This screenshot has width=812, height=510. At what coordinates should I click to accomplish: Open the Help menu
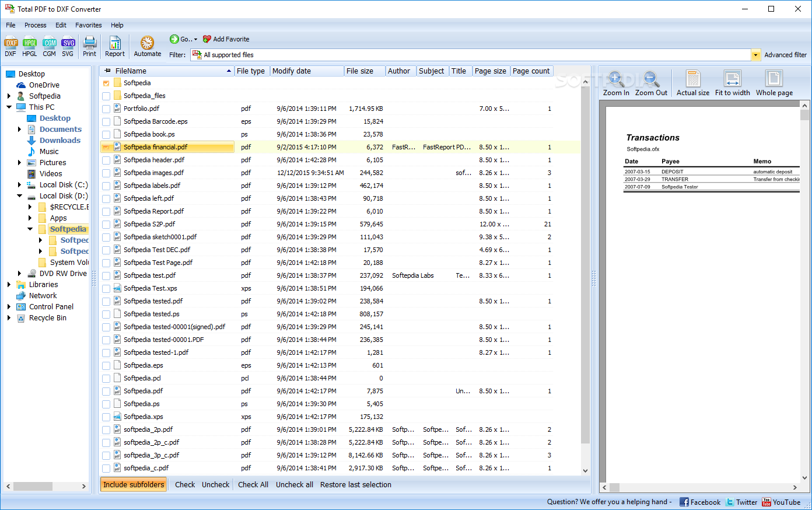pyautogui.click(x=117, y=25)
